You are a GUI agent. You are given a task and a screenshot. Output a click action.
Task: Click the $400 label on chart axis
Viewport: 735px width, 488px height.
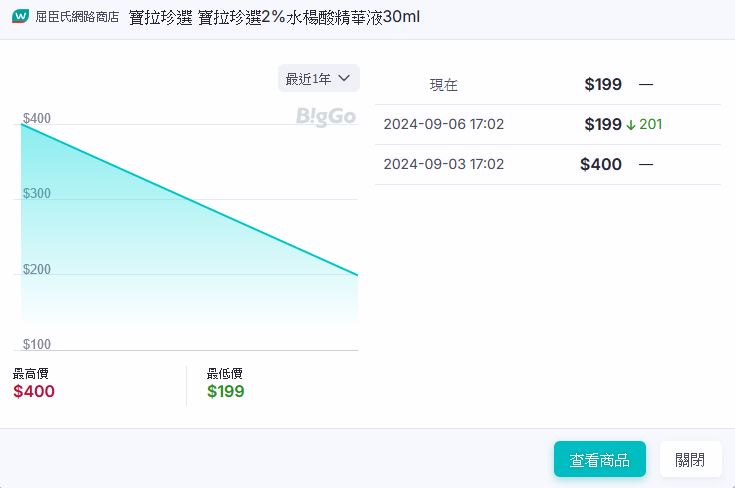click(x=37, y=119)
